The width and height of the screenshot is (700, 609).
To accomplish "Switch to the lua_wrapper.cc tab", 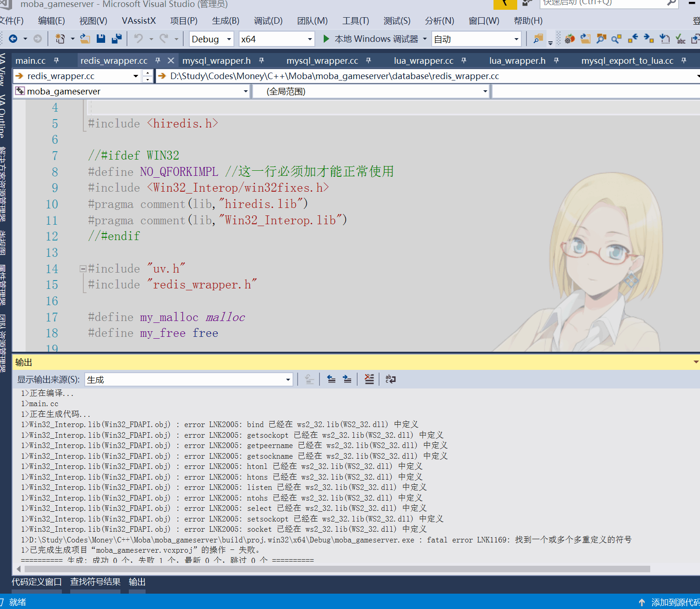I will pos(424,60).
